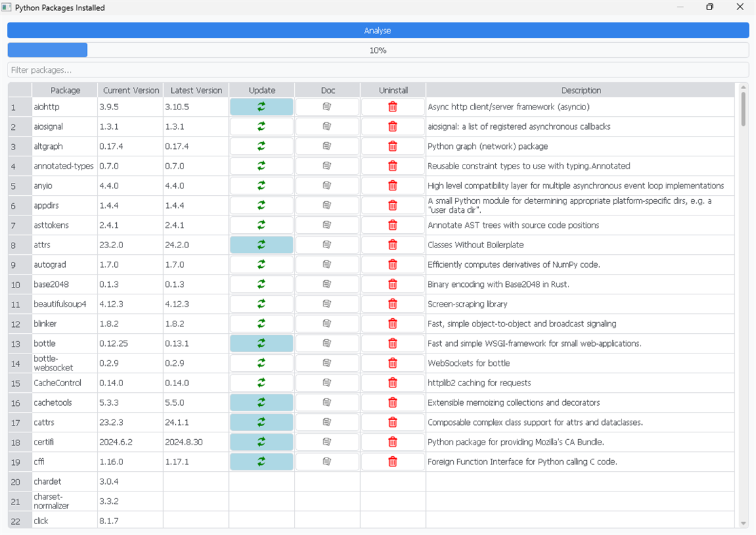Click the Update column header

[262, 90]
